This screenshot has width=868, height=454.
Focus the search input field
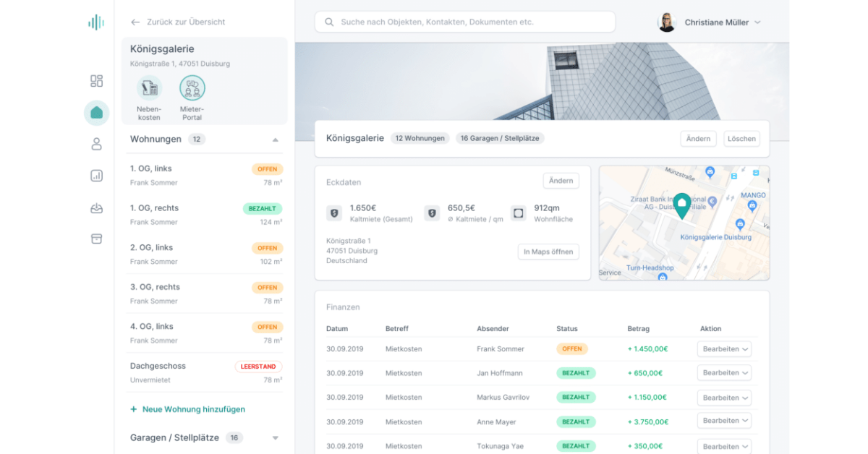465,22
